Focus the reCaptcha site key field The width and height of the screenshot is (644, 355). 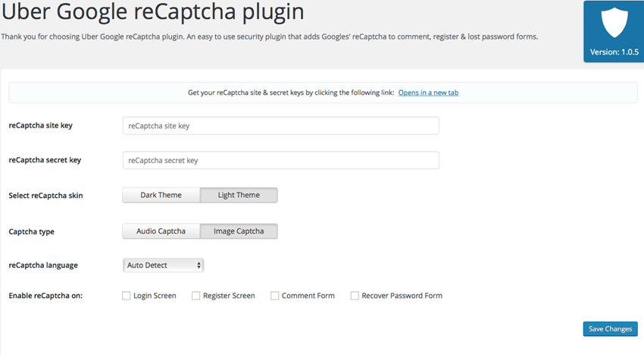280,126
